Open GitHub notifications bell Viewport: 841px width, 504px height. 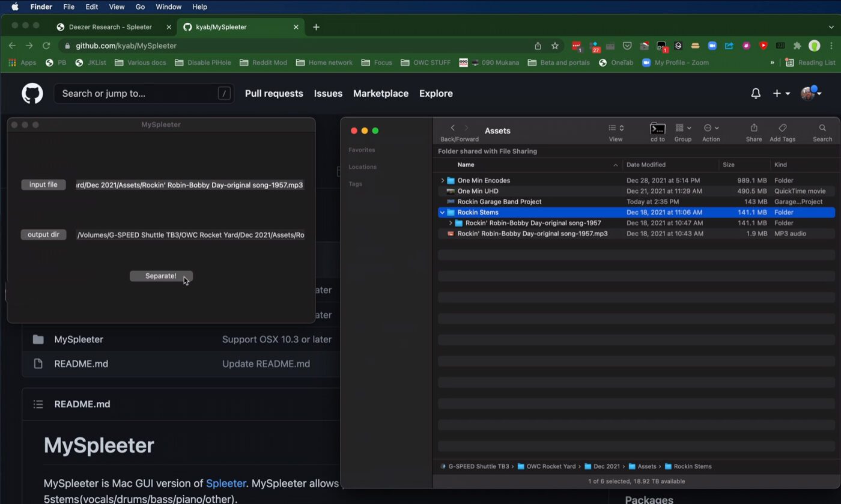756,94
